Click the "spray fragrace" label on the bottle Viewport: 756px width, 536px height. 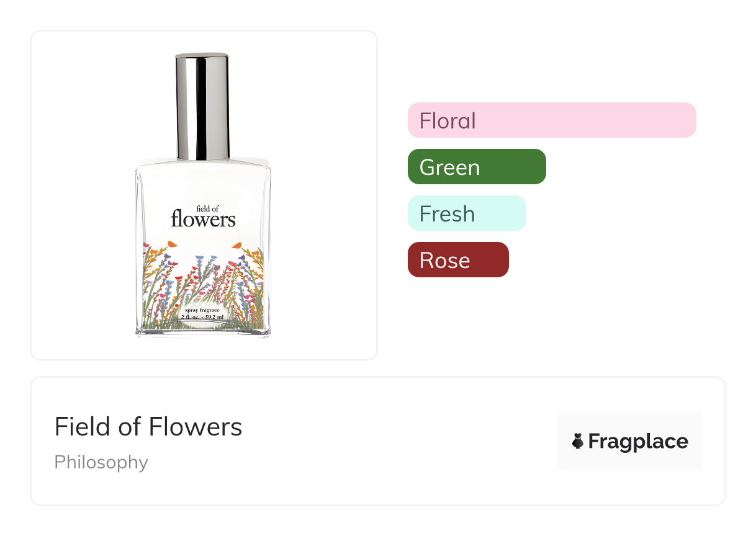[202, 309]
